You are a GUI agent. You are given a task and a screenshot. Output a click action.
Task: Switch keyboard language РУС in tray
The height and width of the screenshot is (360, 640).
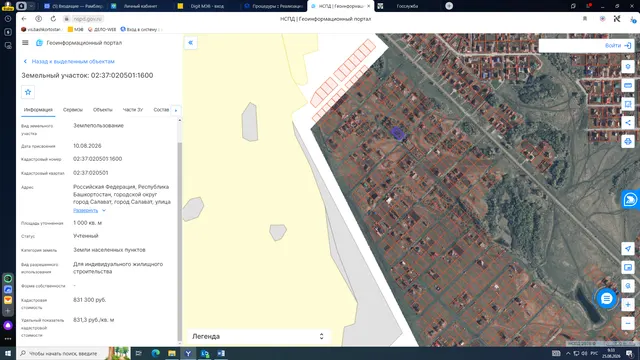[x=594, y=353]
